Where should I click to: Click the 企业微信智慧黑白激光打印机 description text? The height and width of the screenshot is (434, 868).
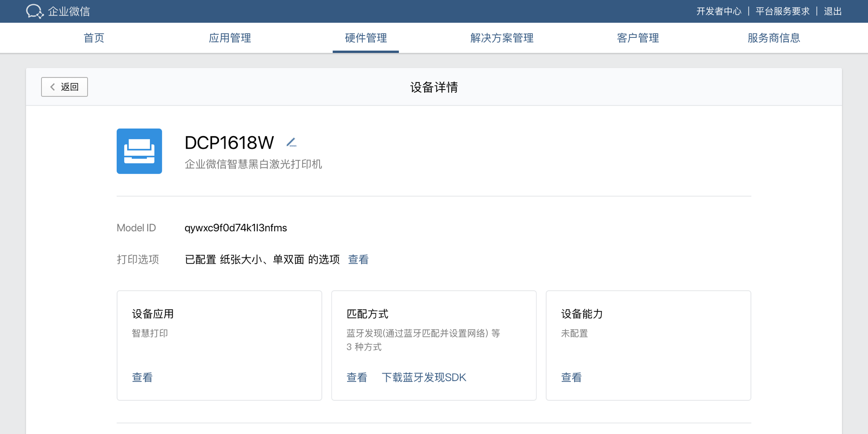click(x=253, y=164)
